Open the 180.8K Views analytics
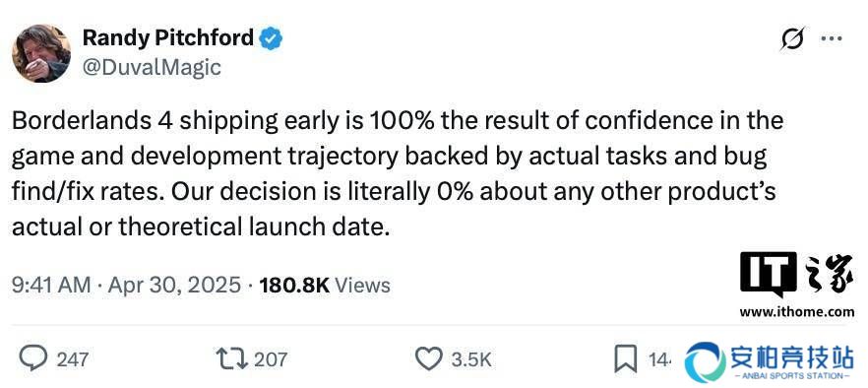Viewport: 868px width, 388px height. [325, 286]
